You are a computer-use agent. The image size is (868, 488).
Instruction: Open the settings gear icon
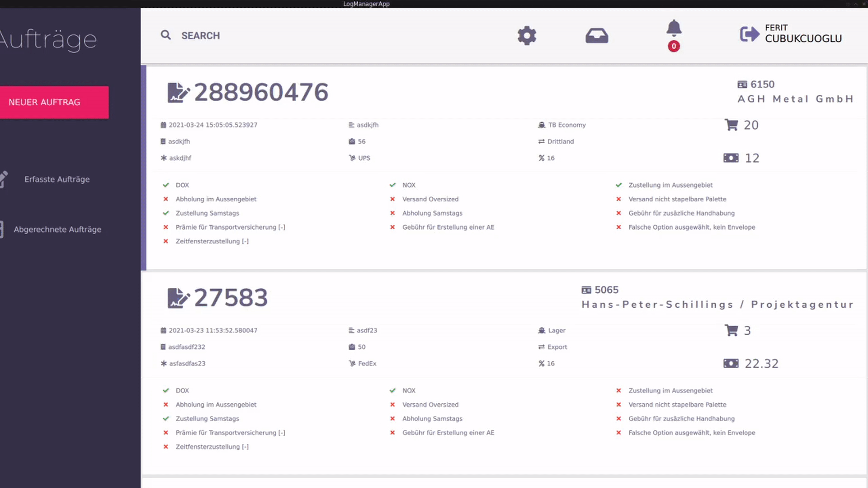point(527,35)
